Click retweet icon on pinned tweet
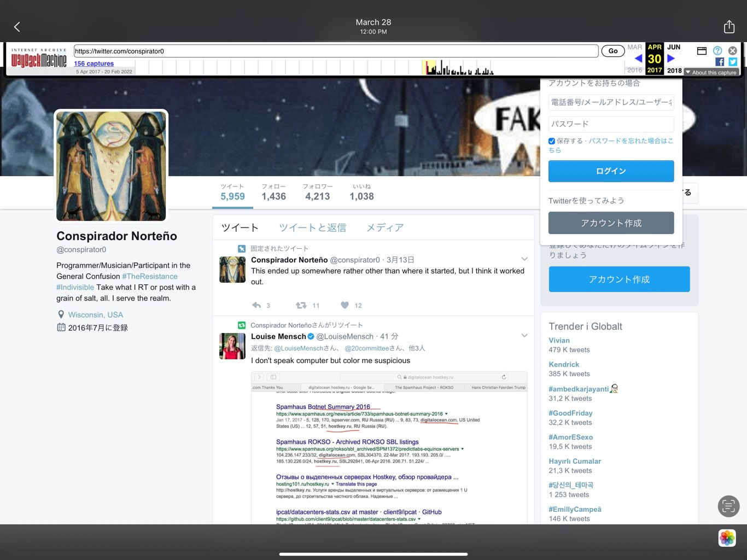Screen dimensions: 747x560 pyautogui.click(x=301, y=305)
